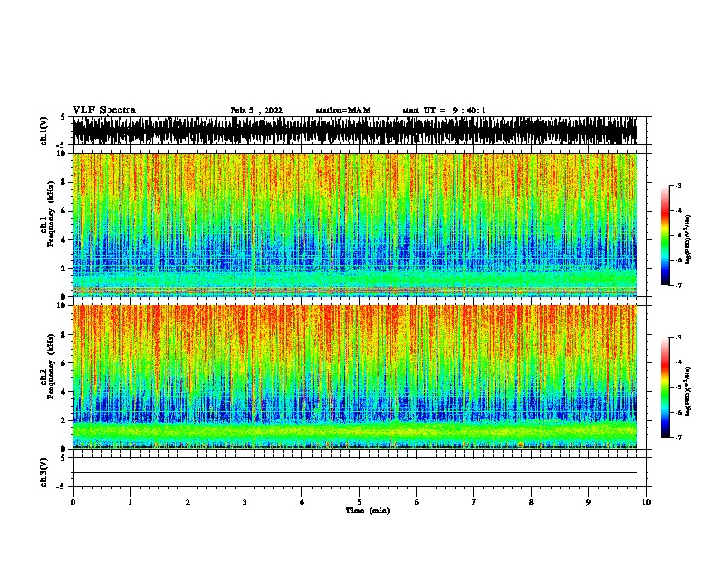Click the 'Time (min)' axis label
Screen dimensions: 728x563
pyautogui.click(x=368, y=511)
